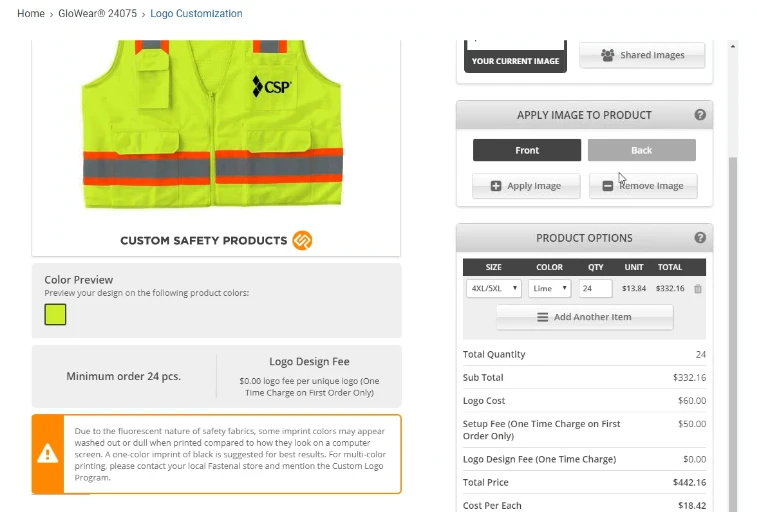Open help for Apply Image to Product
Image resolution: width=757 pixels, height=512 pixels.
tap(700, 115)
